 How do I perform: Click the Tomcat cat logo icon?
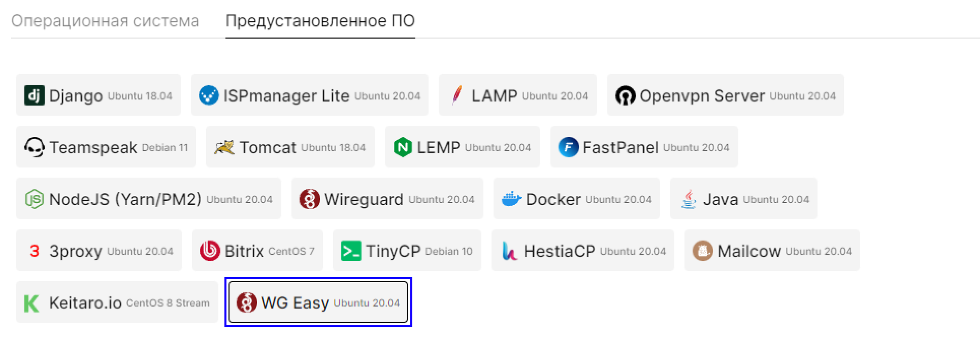(224, 147)
